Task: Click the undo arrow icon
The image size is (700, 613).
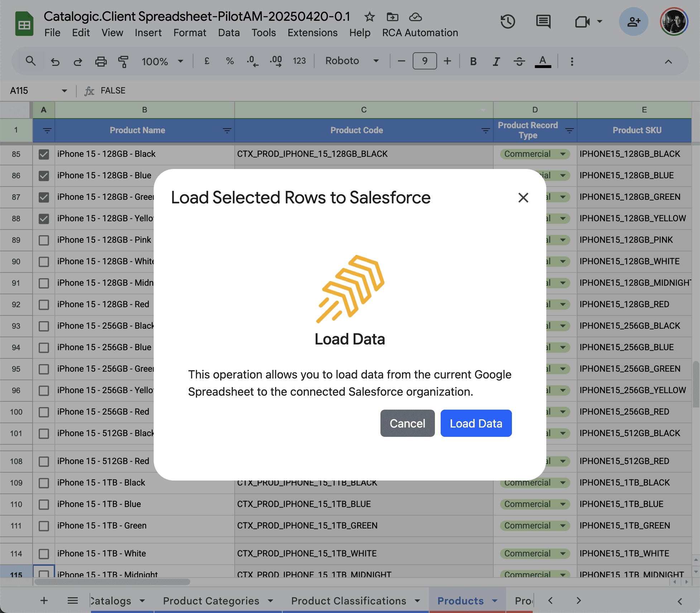Action: click(x=55, y=61)
